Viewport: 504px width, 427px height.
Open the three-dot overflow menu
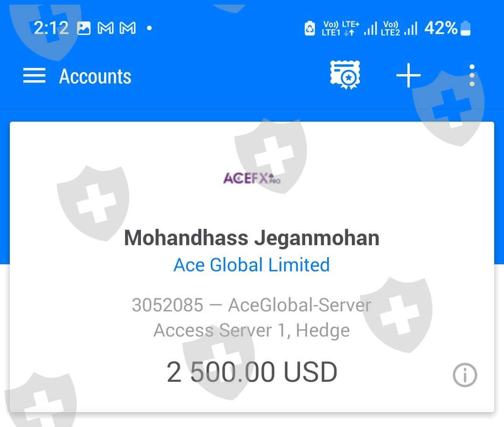pyautogui.click(x=472, y=76)
